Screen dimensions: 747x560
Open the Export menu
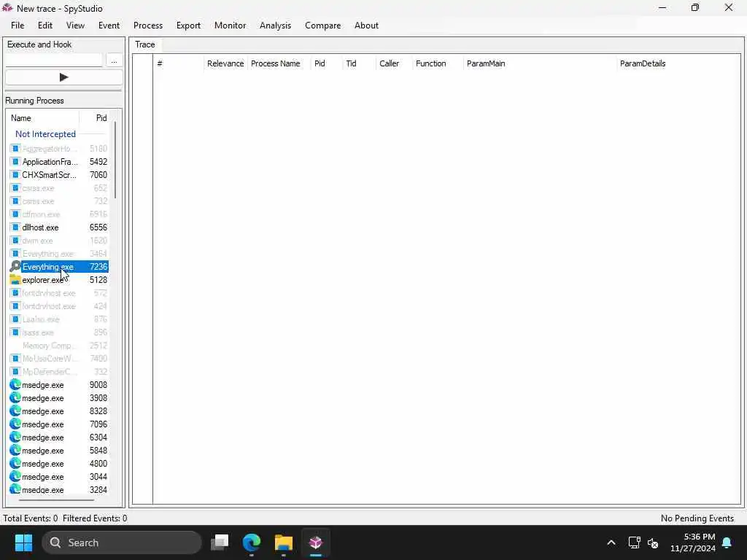(188, 26)
